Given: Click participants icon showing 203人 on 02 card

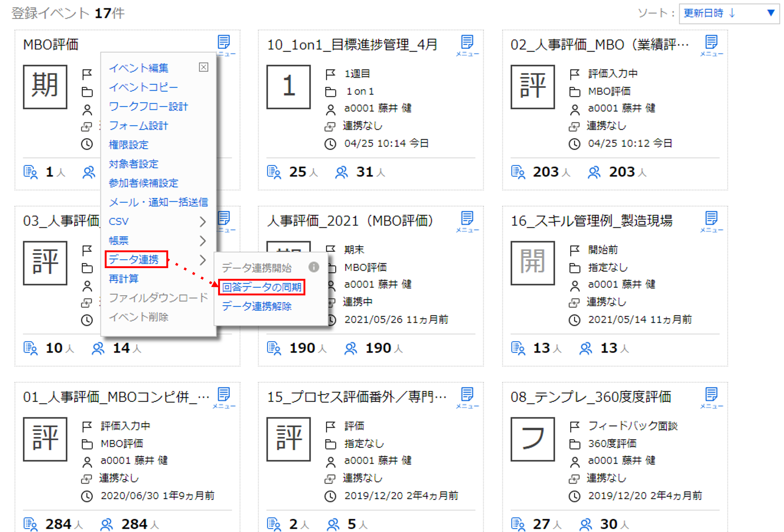Looking at the screenshot, I should pos(594,172).
